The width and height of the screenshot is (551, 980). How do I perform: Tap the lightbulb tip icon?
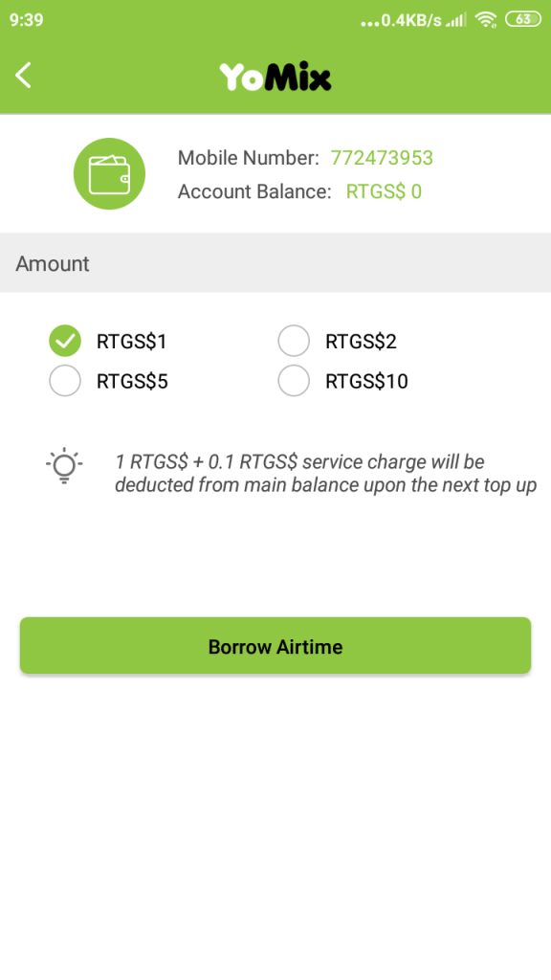64,466
